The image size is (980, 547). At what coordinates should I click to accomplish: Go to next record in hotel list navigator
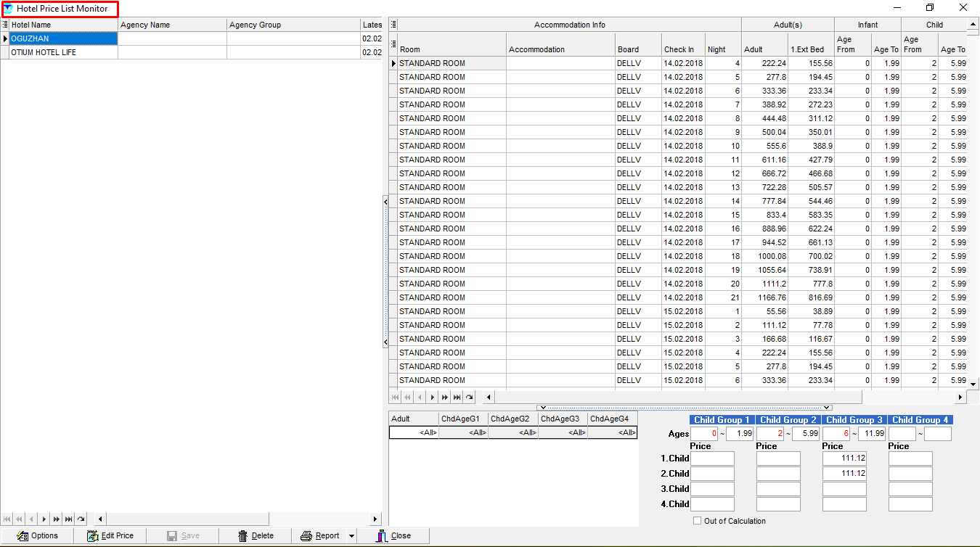pyautogui.click(x=44, y=519)
